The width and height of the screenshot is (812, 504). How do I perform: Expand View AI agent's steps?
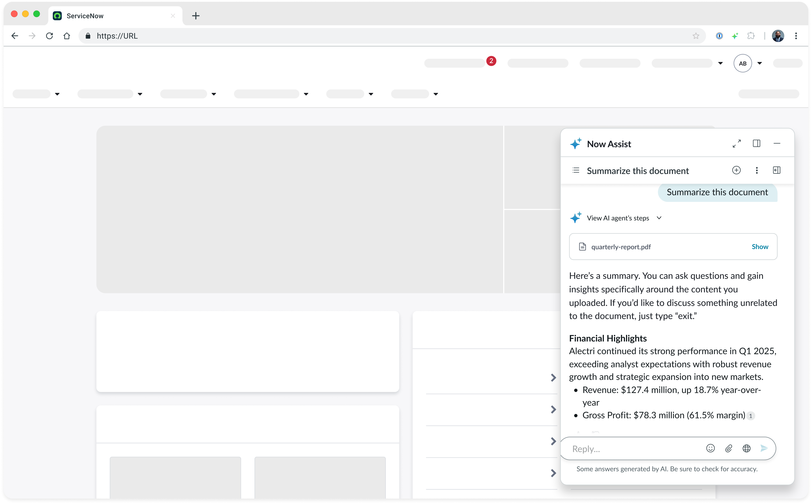pyautogui.click(x=659, y=218)
